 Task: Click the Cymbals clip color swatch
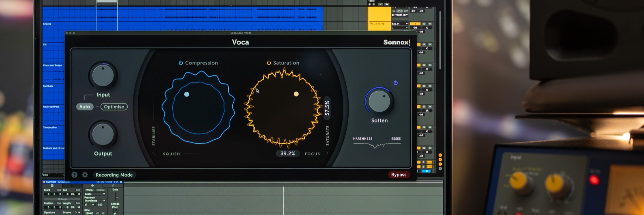(44, 182)
